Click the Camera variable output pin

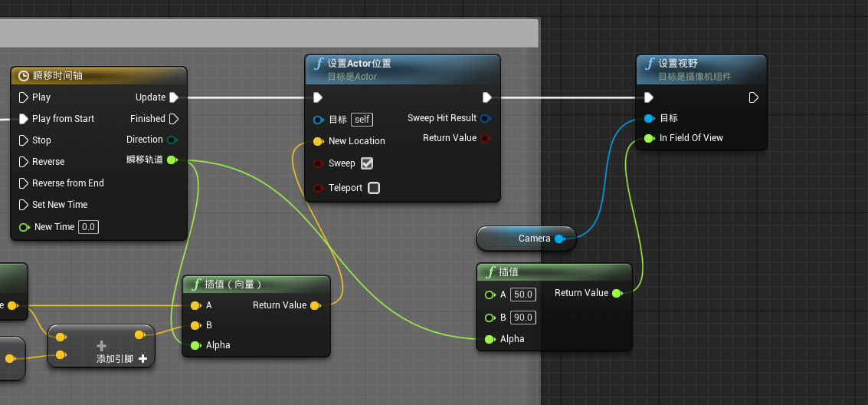(x=559, y=239)
